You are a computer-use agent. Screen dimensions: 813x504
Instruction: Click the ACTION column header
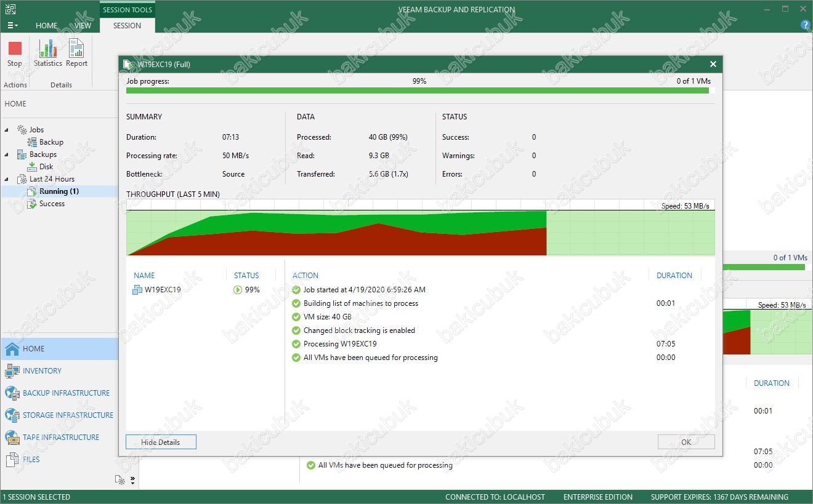(x=305, y=276)
